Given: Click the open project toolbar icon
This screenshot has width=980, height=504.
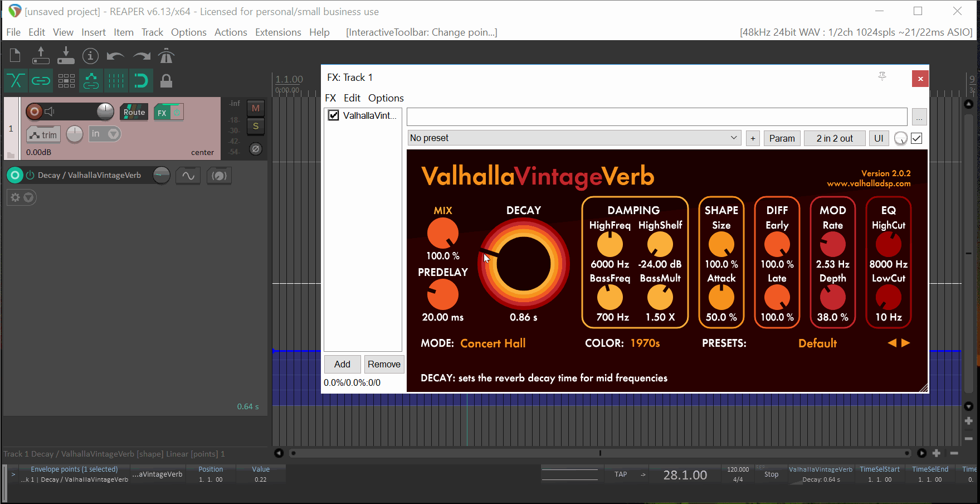Looking at the screenshot, I should 41,56.
